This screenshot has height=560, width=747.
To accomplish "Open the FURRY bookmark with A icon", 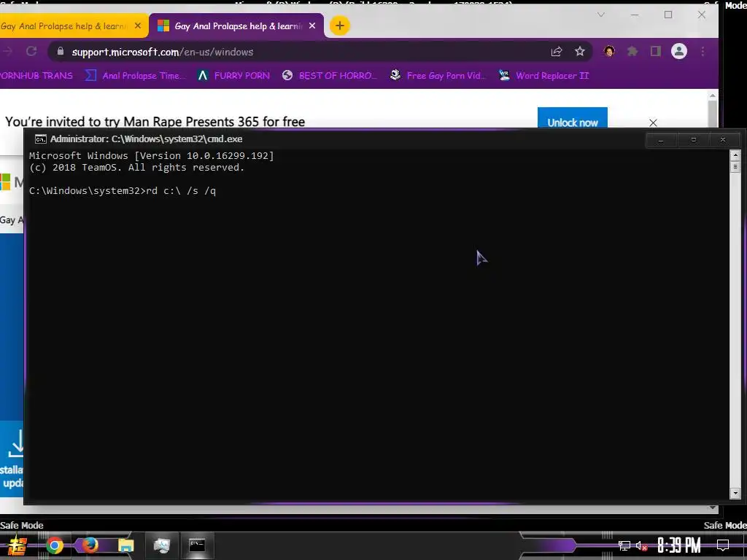I will (x=233, y=75).
